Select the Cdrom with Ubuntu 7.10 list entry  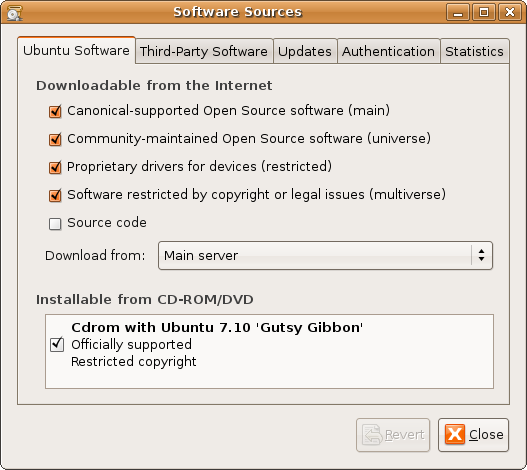(x=270, y=344)
